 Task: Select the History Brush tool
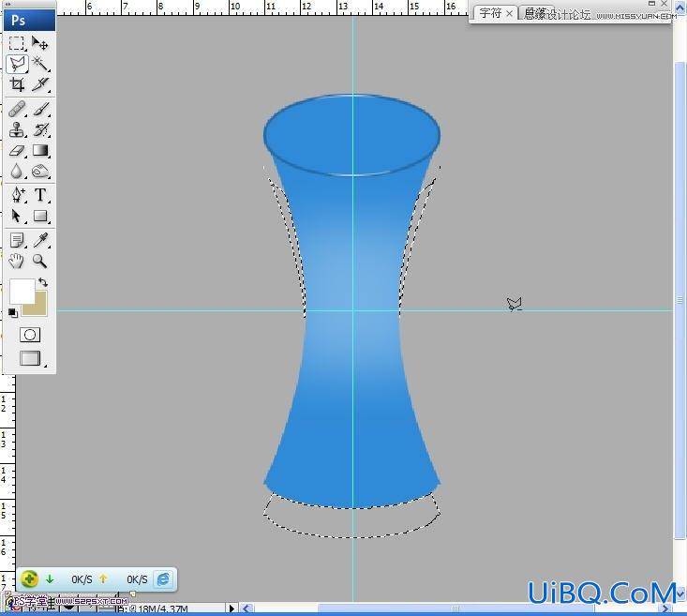point(40,130)
